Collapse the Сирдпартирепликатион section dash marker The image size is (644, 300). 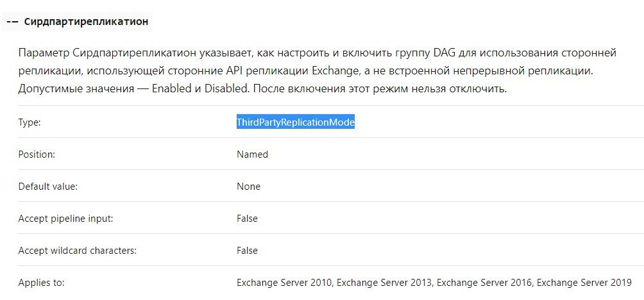click(12, 22)
